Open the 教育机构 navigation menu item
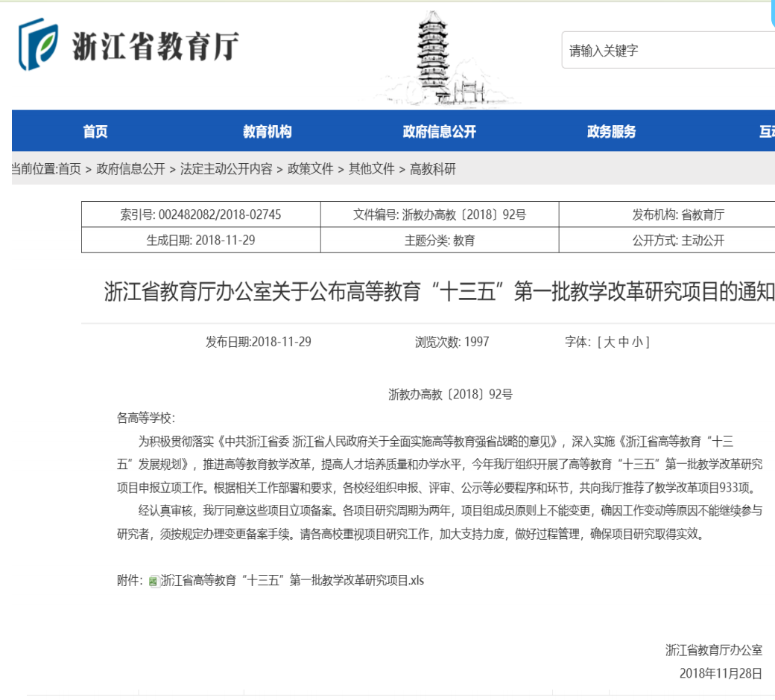 tap(268, 132)
